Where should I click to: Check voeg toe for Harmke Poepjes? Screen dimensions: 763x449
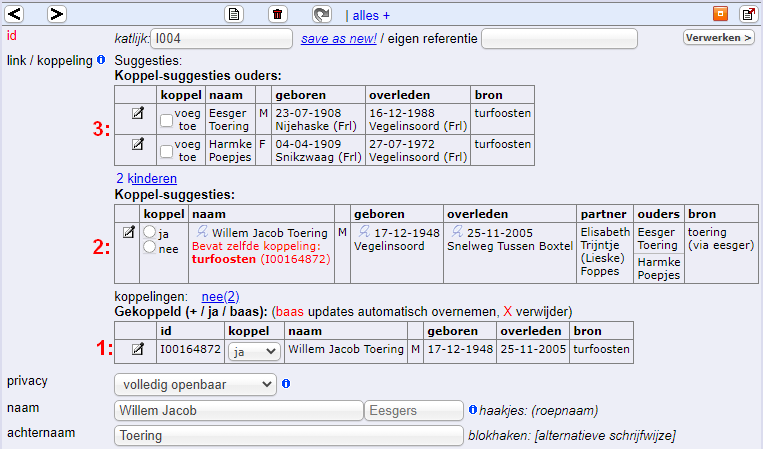(166, 151)
